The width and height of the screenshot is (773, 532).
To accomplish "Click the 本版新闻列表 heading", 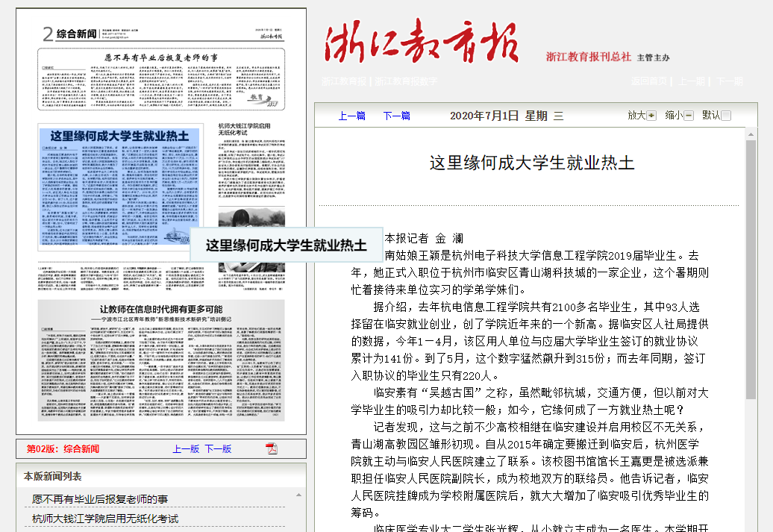I will [53, 476].
